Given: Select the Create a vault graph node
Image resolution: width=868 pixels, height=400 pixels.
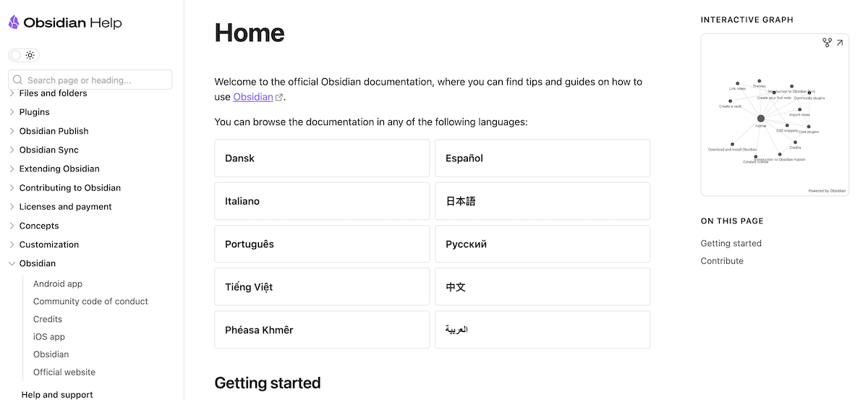Looking at the screenshot, I should point(731,101).
